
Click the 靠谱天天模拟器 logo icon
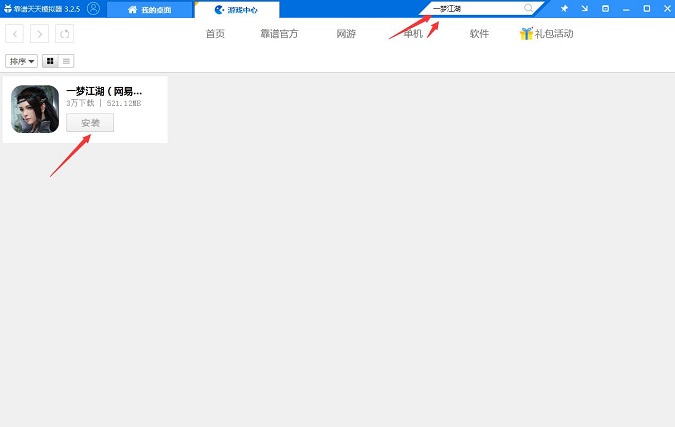(7, 8)
